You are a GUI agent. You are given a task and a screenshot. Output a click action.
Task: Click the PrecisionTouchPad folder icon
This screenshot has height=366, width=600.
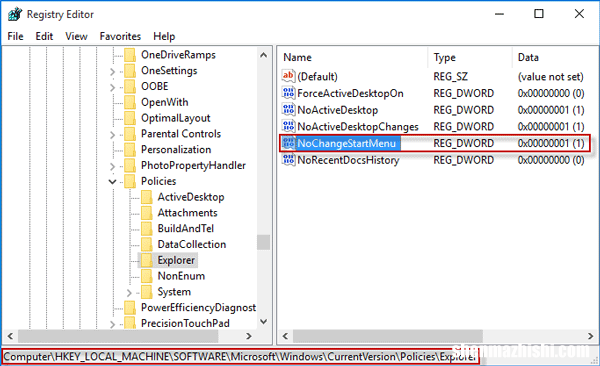pyautogui.click(x=130, y=323)
